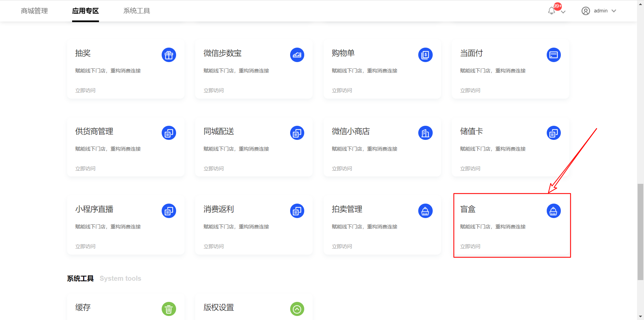Screen dimensions: 644x320
Task: Click the green icon on 版权设置 card
Action: point(297,309)
